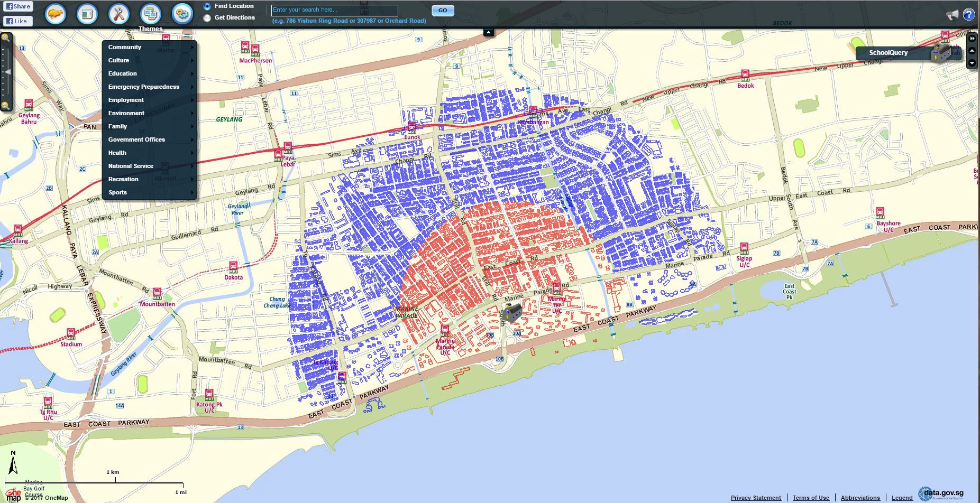Click the zoom-in magnifier on zoom bar
The width and height of the screenshot is (980, 503).
tap(5, 38)
